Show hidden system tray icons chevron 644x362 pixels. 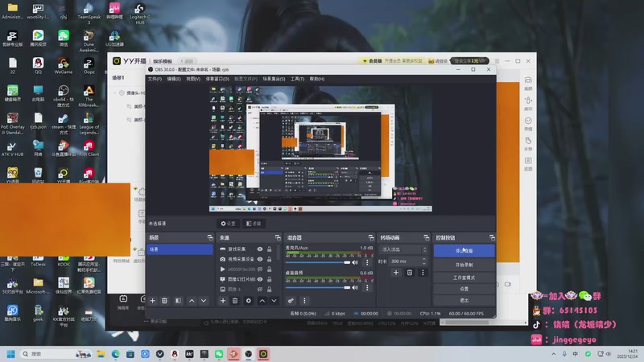554,354
